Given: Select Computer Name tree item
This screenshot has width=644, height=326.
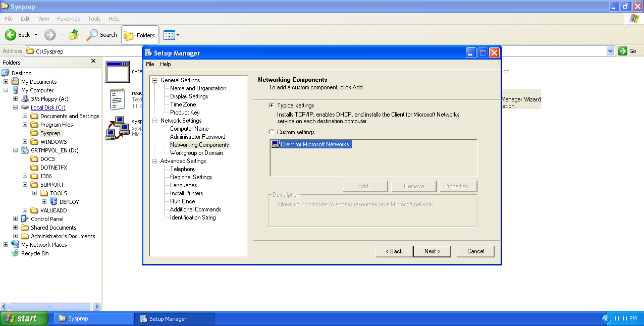Looking at the screenshot, I should [x=189, y=129].
